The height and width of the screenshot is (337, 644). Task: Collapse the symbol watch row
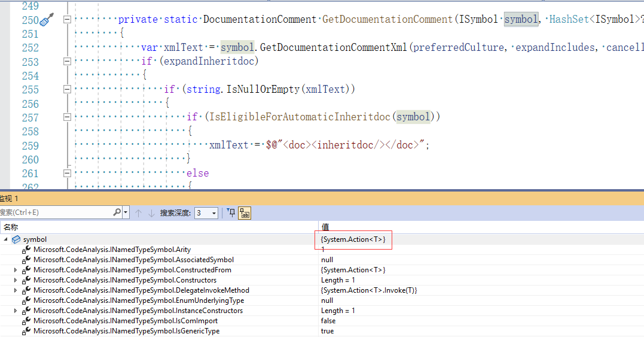(x=6, y=239)
